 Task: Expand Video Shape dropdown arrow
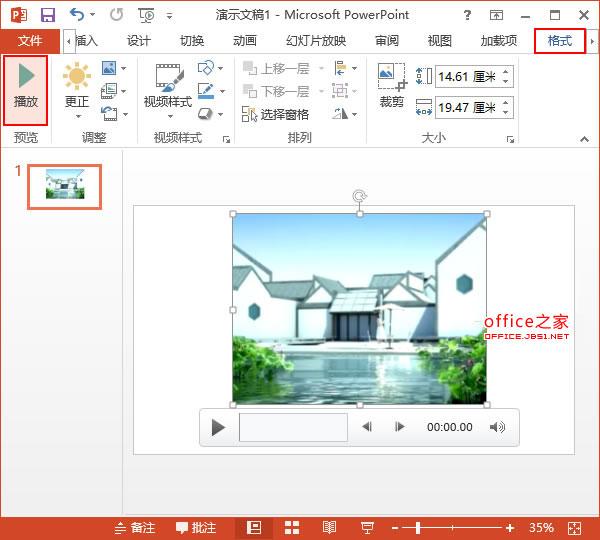pos(221,69)
